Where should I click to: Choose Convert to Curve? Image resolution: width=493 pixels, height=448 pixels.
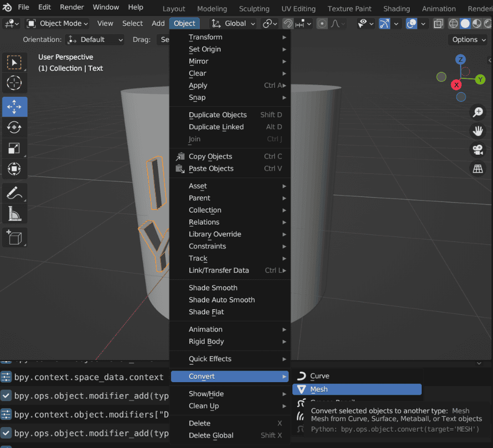[x=357, y=376]
